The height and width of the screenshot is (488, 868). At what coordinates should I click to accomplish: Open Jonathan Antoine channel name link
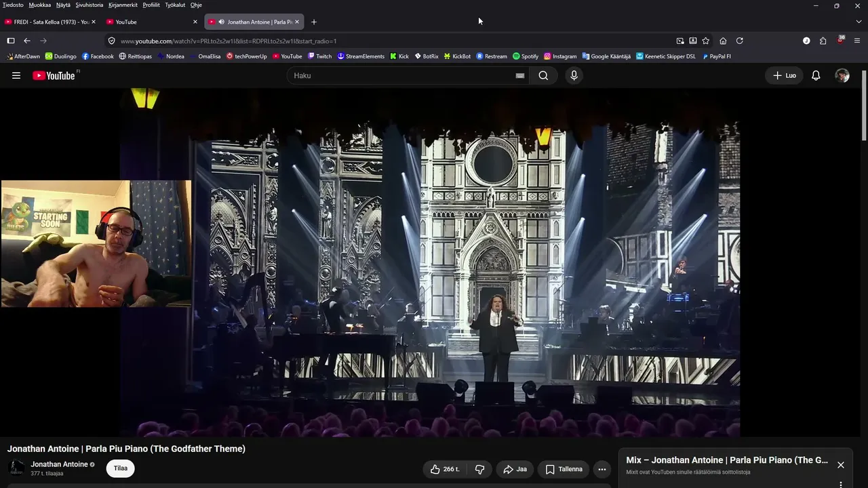(x=59, y=464)
